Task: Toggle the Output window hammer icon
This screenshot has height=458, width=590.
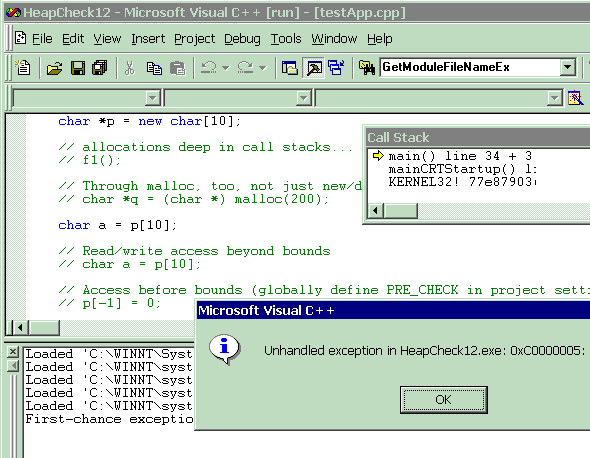Action: coord(313,68)
